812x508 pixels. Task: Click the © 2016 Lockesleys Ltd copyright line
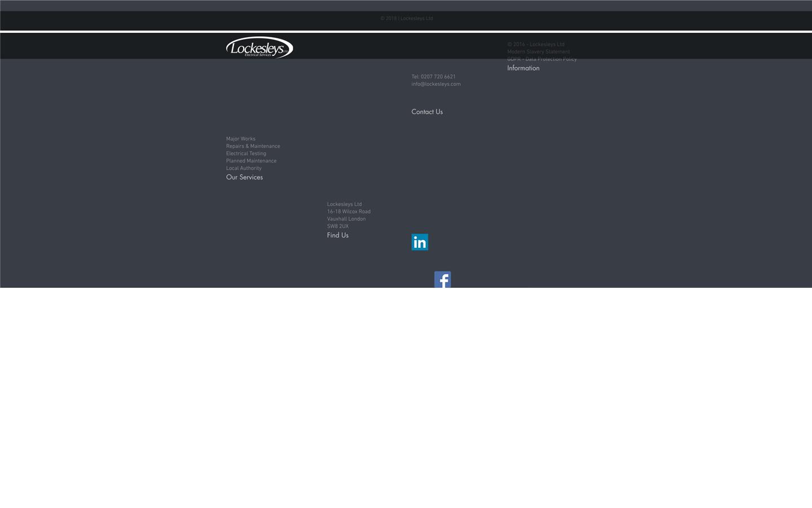tap(535, 44)
